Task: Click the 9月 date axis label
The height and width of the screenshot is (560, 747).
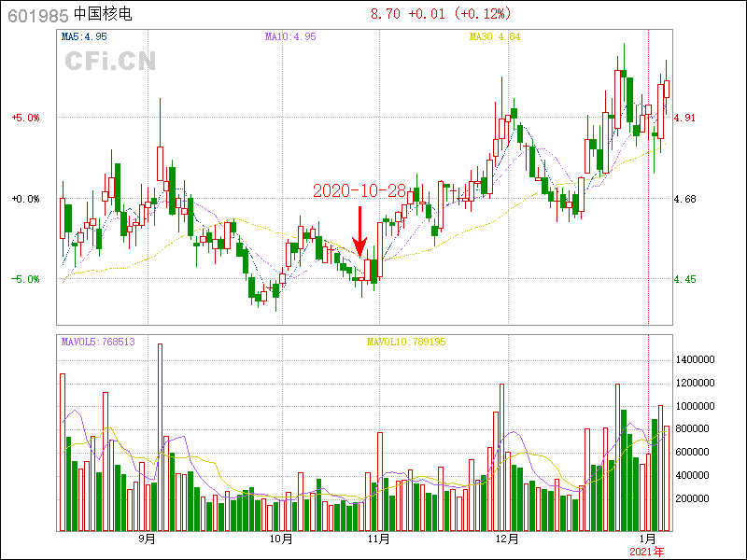Action: (147, 539)
